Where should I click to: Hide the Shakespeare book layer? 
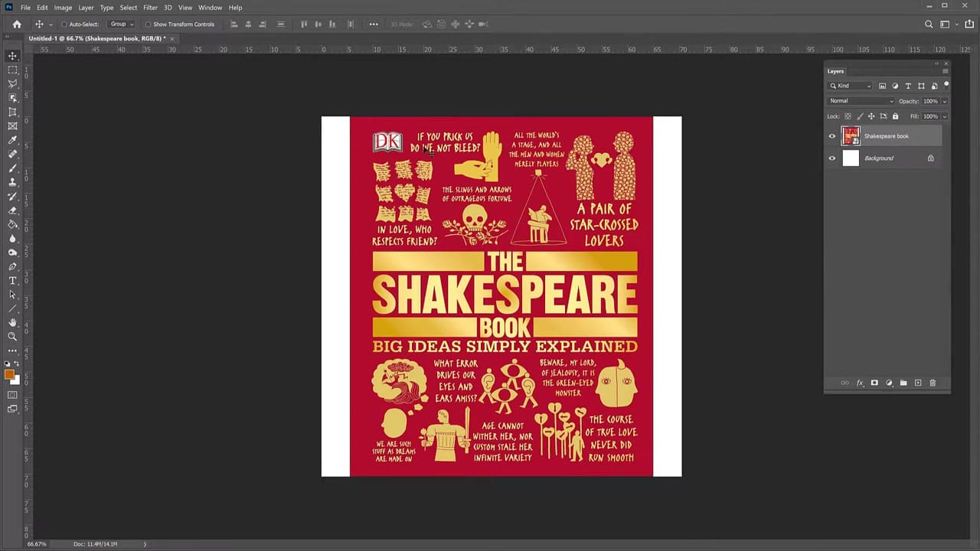(x=832, y=135)
